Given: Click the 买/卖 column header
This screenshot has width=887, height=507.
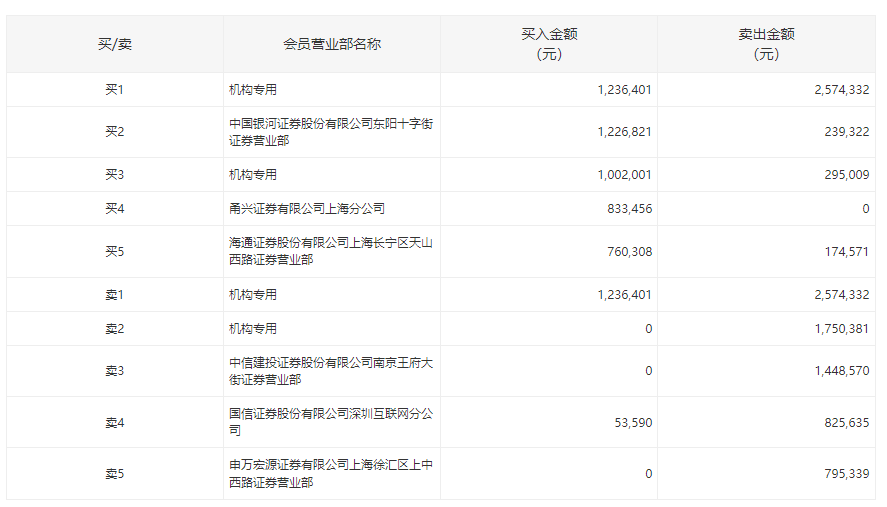Looking at the screenshot, I should [x=114, y=44].
